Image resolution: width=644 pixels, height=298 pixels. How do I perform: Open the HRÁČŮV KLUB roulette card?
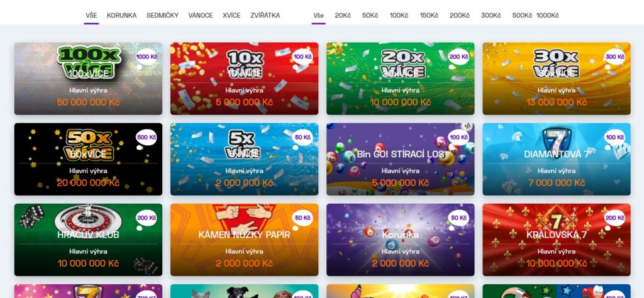coord(88,240)
